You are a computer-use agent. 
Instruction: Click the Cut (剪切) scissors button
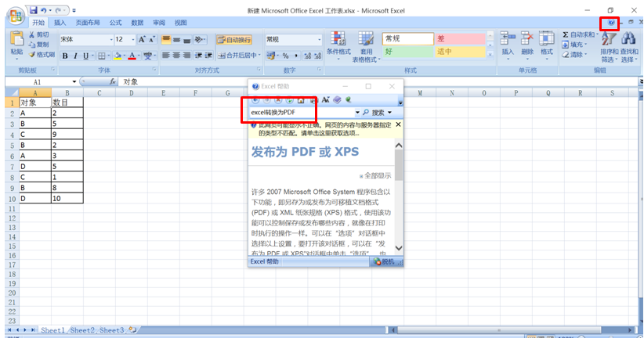click(x=38, y=35)
